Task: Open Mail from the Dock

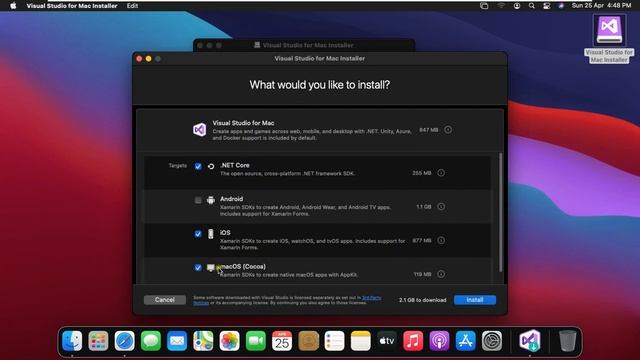Action: 177,341
